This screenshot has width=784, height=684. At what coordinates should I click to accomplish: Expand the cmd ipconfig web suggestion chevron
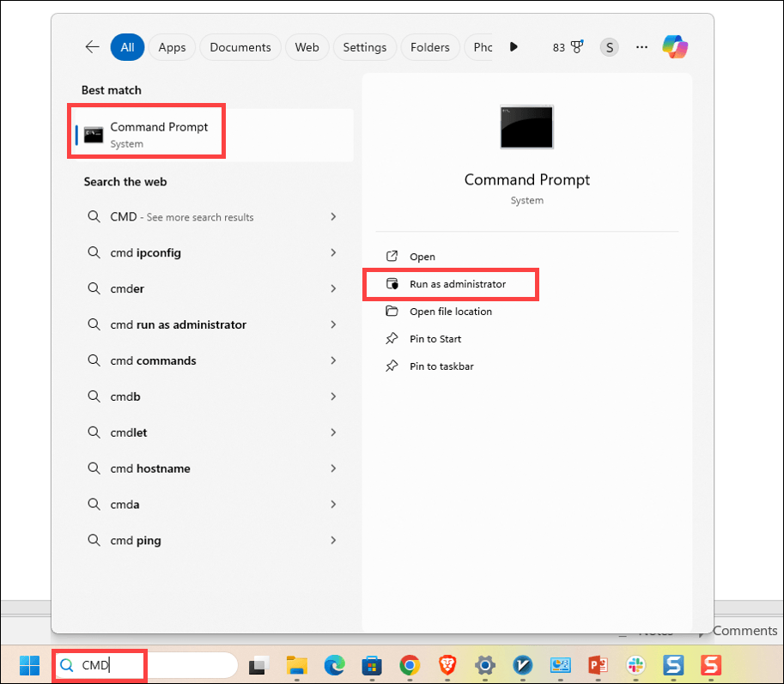tap(333, 253)
